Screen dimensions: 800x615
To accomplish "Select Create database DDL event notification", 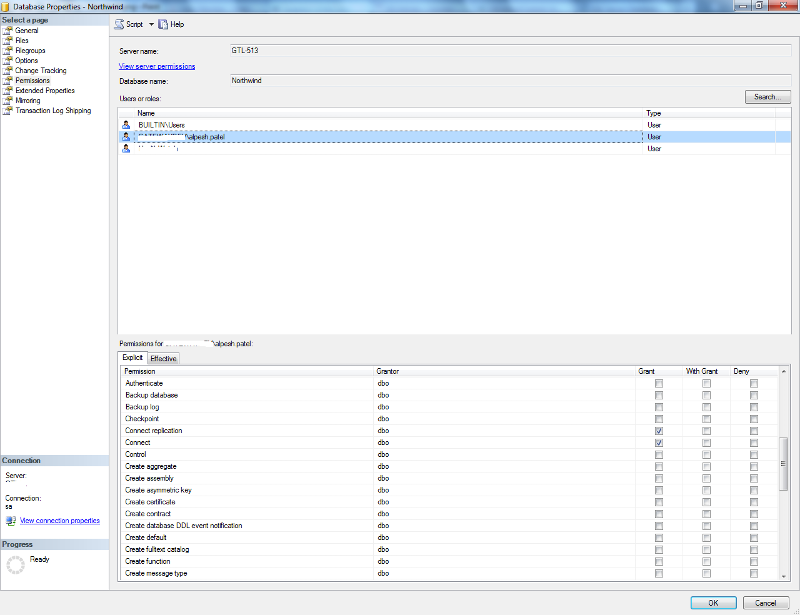I will pos(449,526).
